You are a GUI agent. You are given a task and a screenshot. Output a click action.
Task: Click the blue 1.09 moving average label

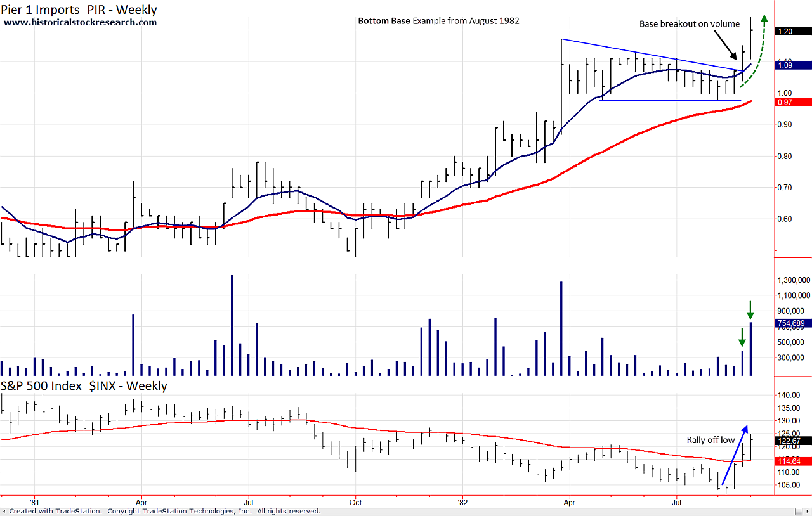point(793,65)
